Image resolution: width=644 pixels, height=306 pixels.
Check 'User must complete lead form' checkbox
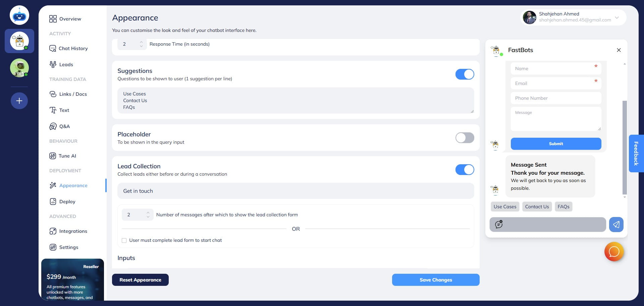point(124,241)
